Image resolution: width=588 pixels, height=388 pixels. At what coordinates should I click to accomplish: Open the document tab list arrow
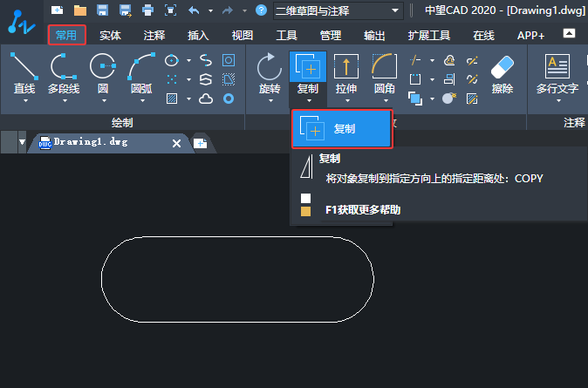22,142
